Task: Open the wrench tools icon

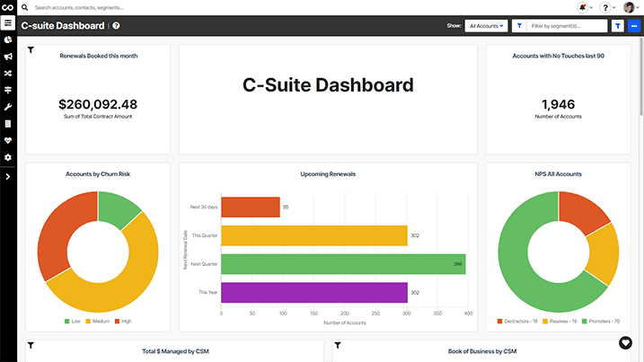Action: [x=8, y=107]
